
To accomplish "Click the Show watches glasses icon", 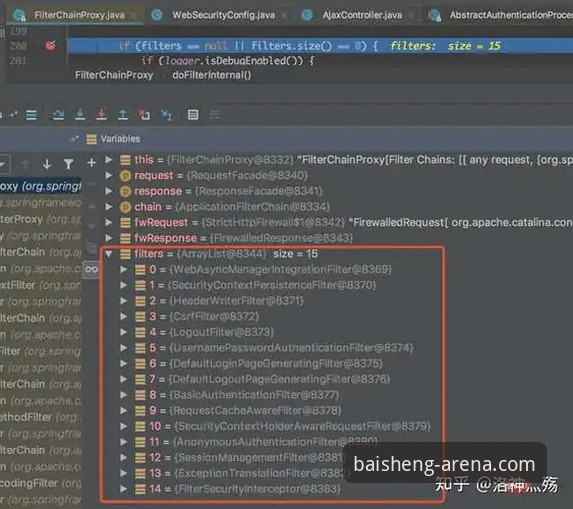I will [x=91, y=270].
